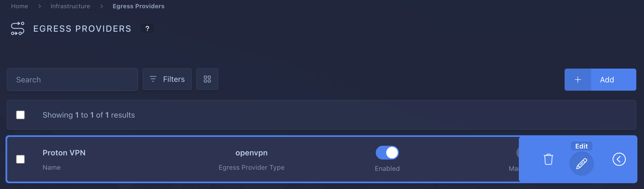Disable the Proton VPN Enabled toggle

[x=387, y=153]
